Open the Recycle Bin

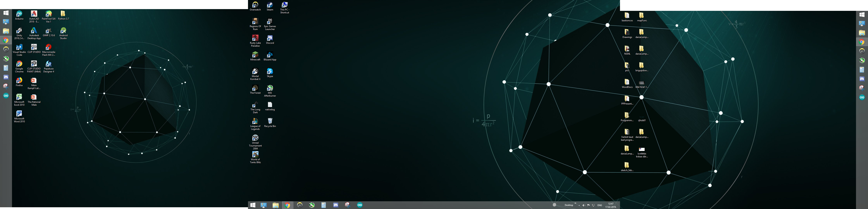pos(270,123)
